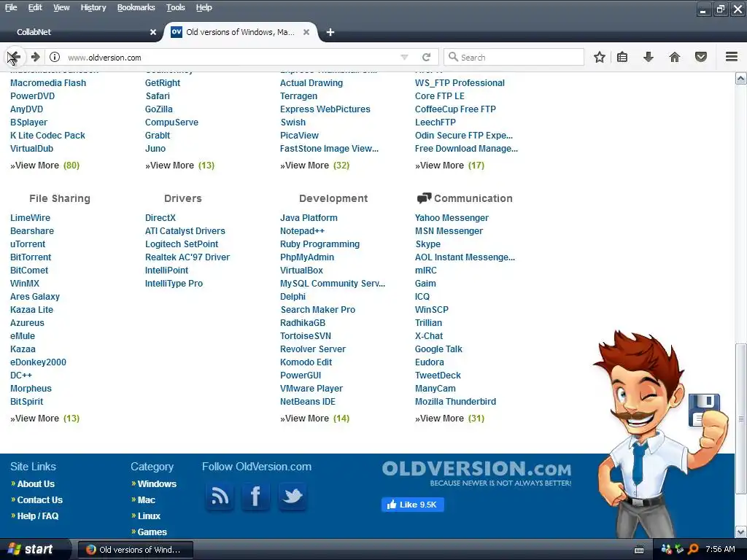The width and height of the screenshot is (747, 560).
Task: Open the LimeWire link
Action: (x=30, y=217)
